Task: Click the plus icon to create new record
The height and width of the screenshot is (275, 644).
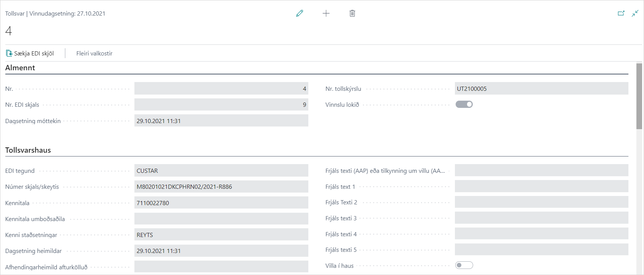Action: click(x=326, y=14)
